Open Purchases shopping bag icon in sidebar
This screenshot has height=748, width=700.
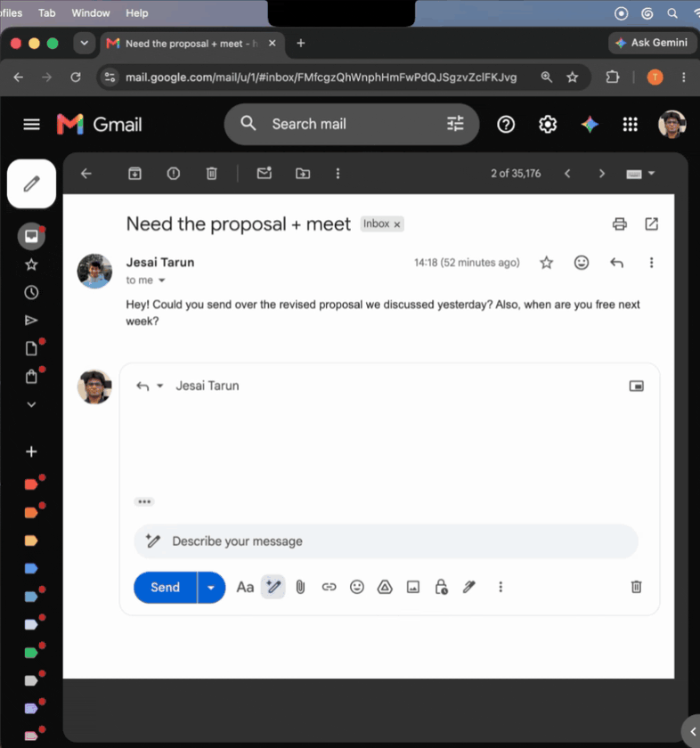tap(31, 377)
